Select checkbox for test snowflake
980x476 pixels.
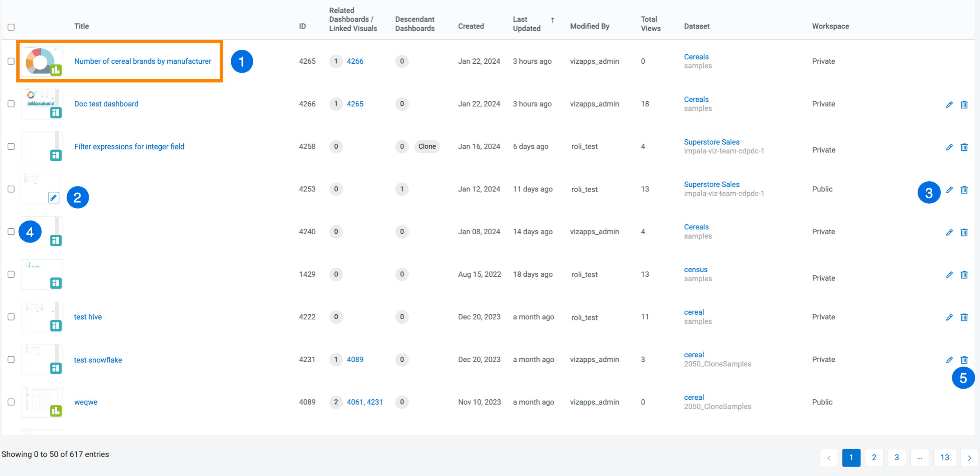tap(11, 360)
